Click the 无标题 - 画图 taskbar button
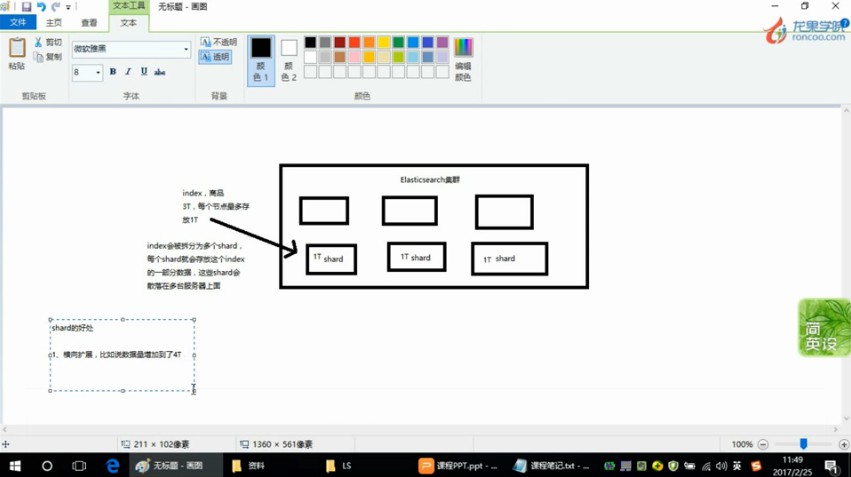851x477 pixels. (x=176, y=466)
